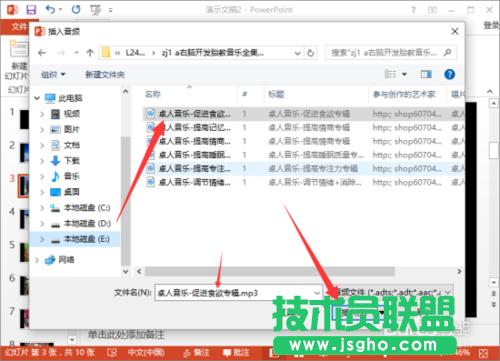Select 网络 in the navigation tree
Viewport: 500px width, 361px height.
pyautogui.click(x=66, y=260)
